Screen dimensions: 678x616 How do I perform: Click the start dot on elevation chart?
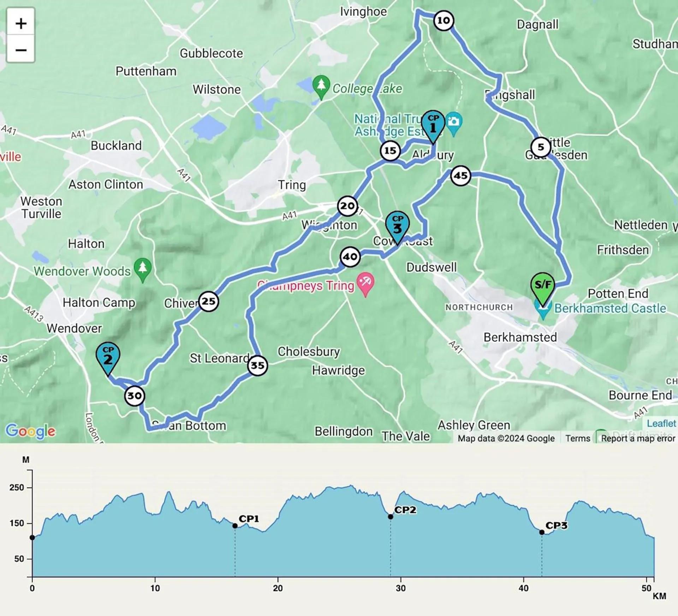click(32, 538)
